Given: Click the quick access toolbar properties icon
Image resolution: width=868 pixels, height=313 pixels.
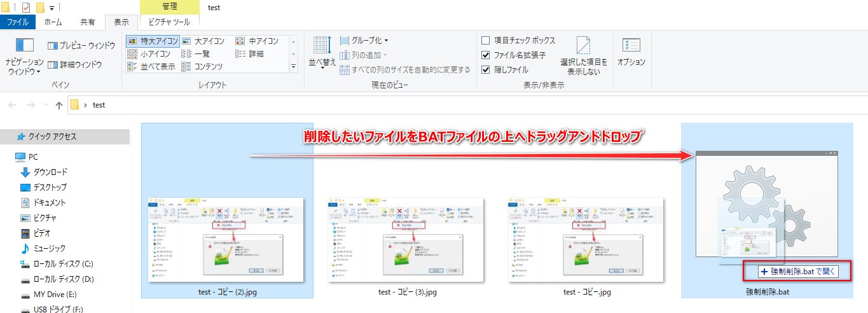Looking at the screenshot, I should coord(25,8).
